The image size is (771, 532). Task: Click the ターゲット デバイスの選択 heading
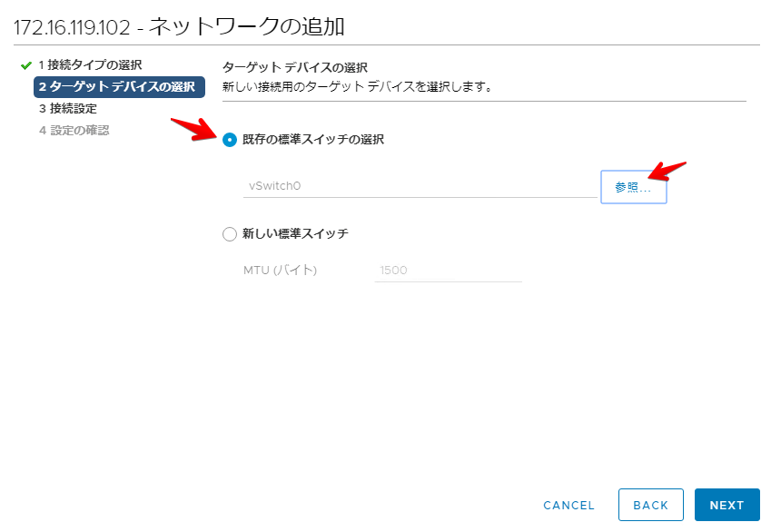(295, 67)
